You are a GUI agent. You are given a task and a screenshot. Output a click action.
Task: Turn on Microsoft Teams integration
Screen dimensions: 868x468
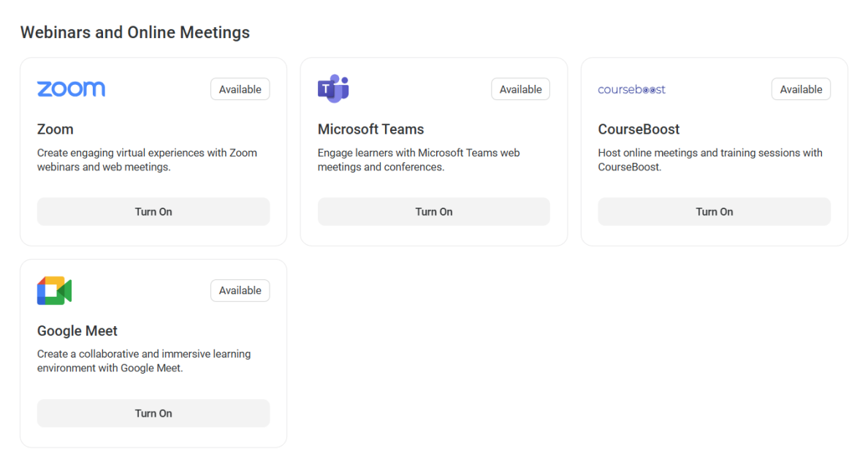click(434, 211)
